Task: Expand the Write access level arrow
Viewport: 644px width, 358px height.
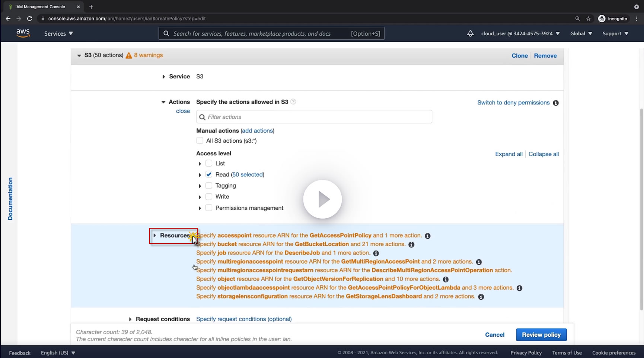Action: (200, 197)
